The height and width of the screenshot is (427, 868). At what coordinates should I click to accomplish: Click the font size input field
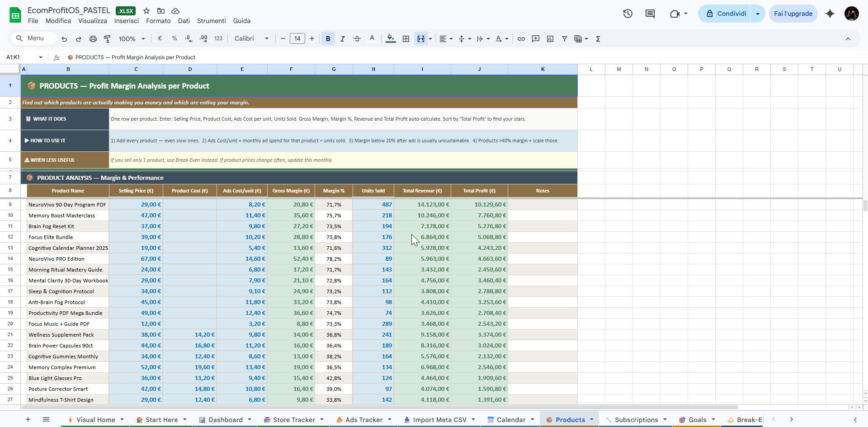297,39
